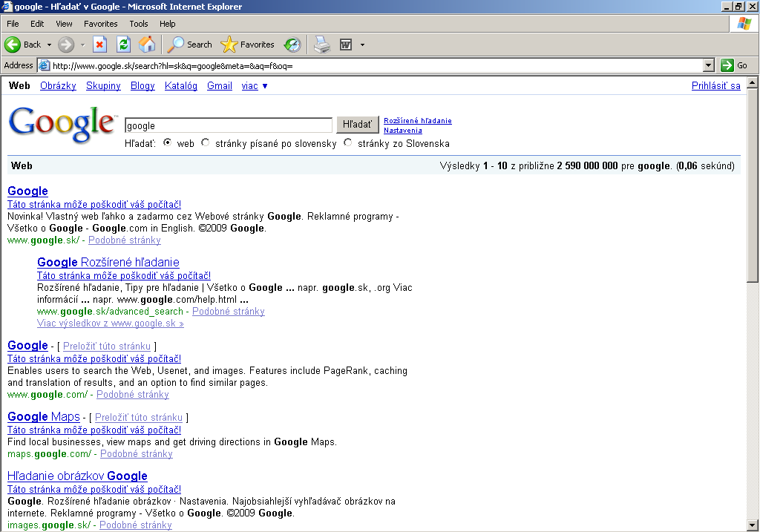Go to Home page icon
Image resolution: width=760 pixels, height=532 pixels.
tap(147, 45)
